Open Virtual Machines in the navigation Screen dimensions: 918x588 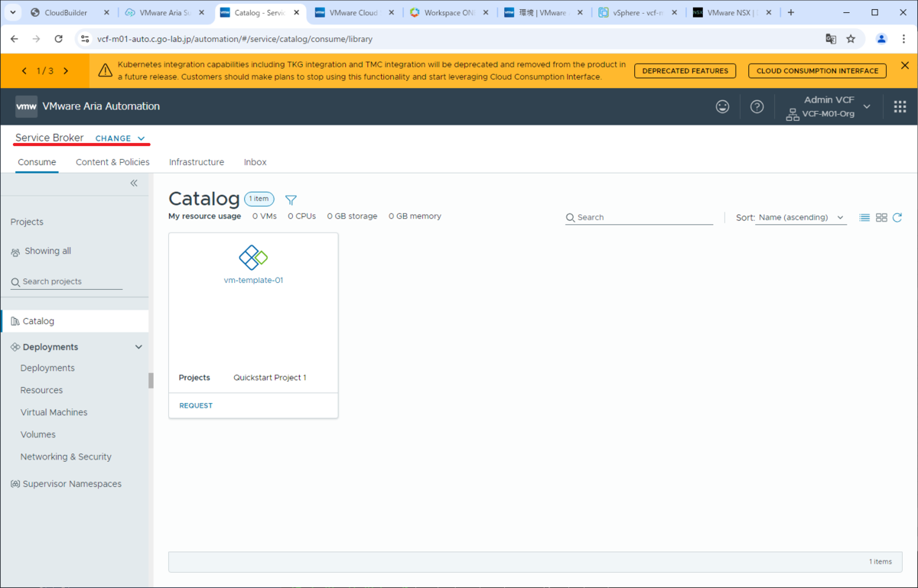coord(54,412)
